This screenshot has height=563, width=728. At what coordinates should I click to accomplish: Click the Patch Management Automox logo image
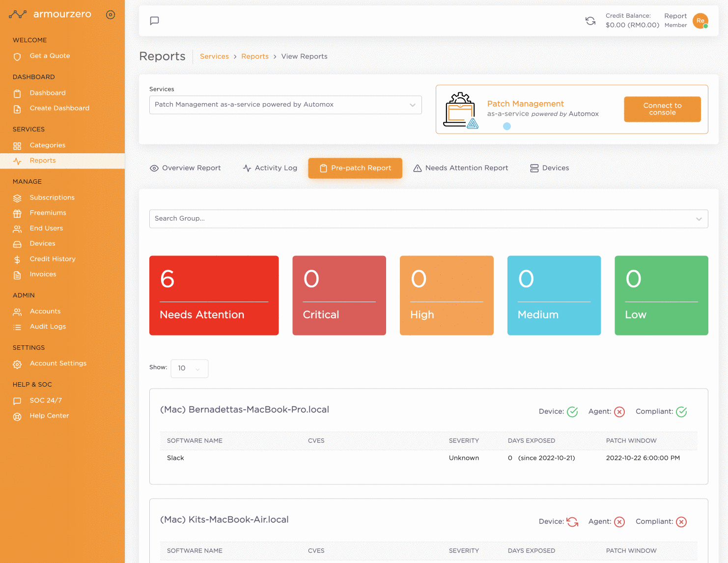[461, 110]
